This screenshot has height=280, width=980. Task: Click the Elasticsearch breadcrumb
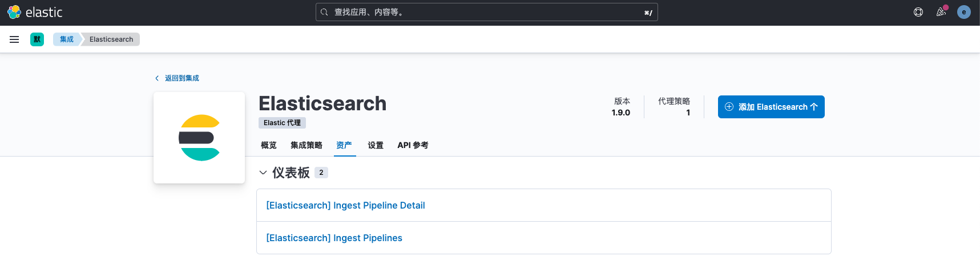click(111, 39)
